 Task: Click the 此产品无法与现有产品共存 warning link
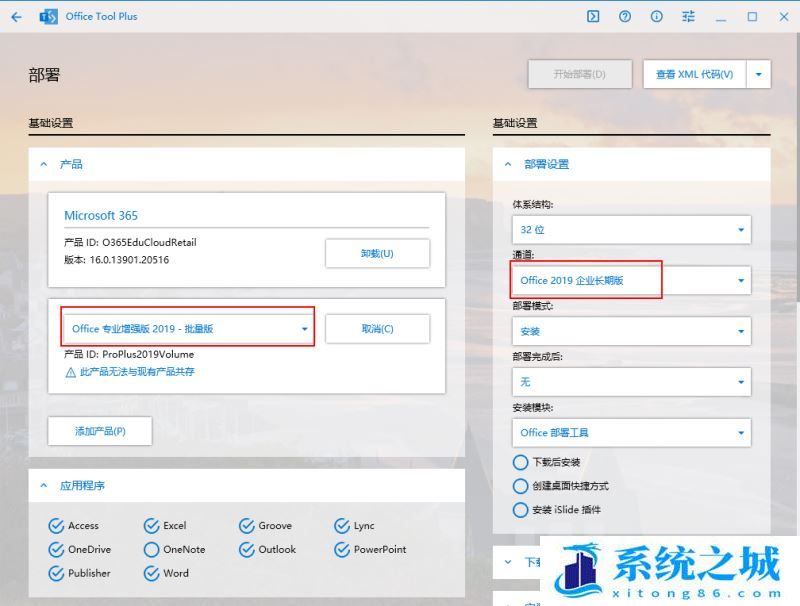(137, 372)
